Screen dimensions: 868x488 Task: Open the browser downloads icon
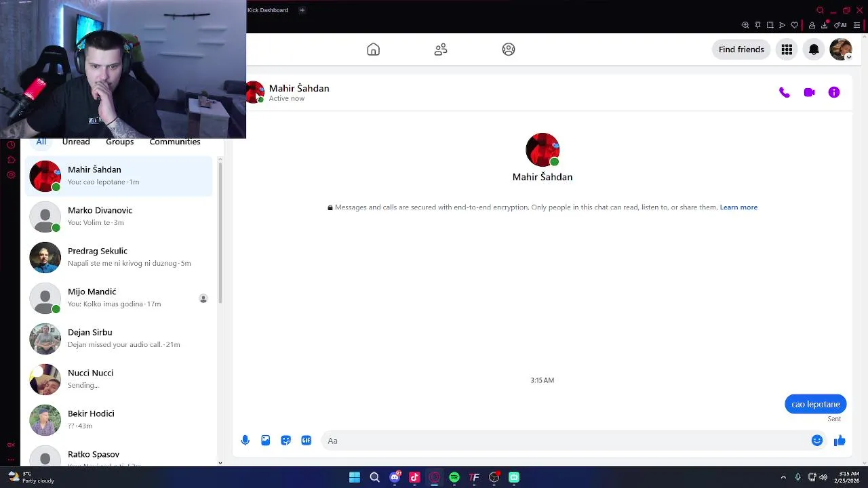tap(824, 25)
